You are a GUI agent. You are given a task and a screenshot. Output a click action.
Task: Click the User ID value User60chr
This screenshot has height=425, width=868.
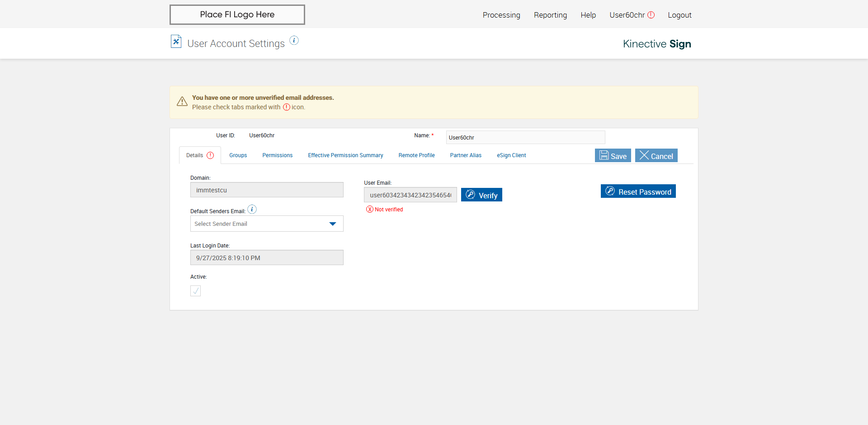click(x=262, y=135)
